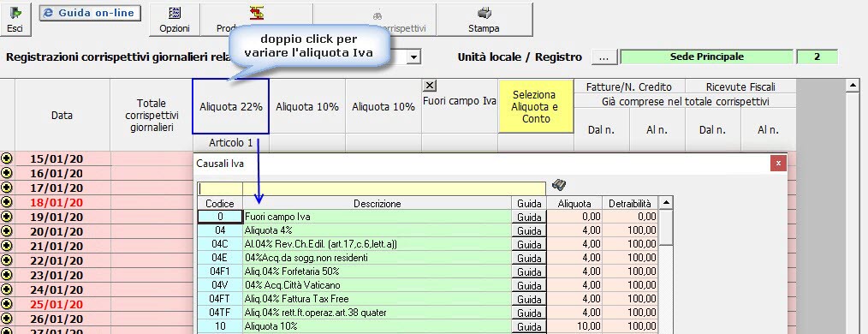This screenshot has width=868, height=334.
Task: Expand the row for 20/01/20
Action: tap(7, 231)
